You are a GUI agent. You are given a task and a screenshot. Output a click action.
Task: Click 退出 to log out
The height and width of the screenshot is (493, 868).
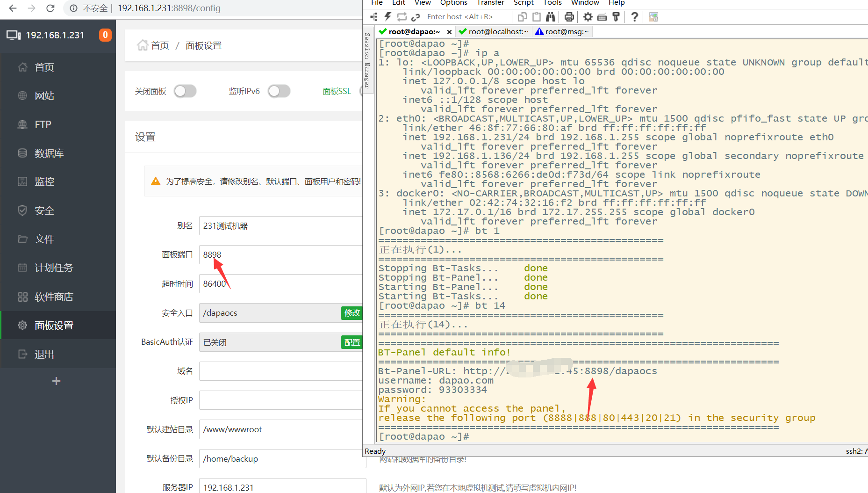click(x=58, y=354)
